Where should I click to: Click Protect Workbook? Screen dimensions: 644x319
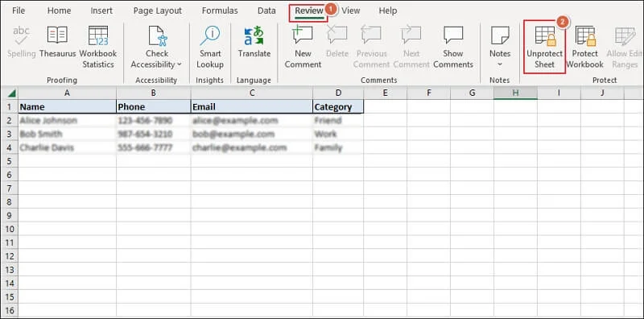coord(585,48)
